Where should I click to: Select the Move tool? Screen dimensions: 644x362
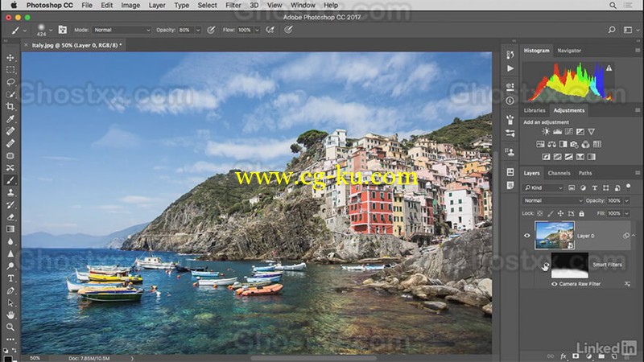pyautogui.click(x=10, y=57)
